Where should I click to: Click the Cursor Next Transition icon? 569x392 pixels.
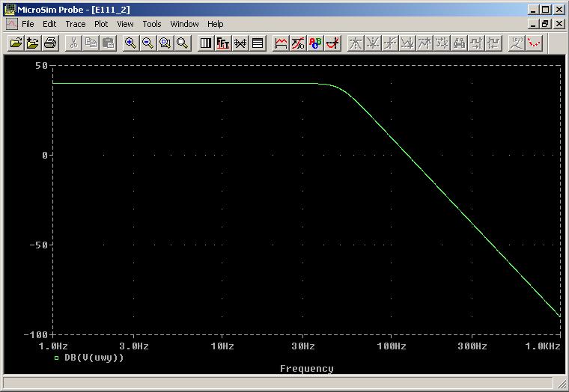(x=476, y=43)
